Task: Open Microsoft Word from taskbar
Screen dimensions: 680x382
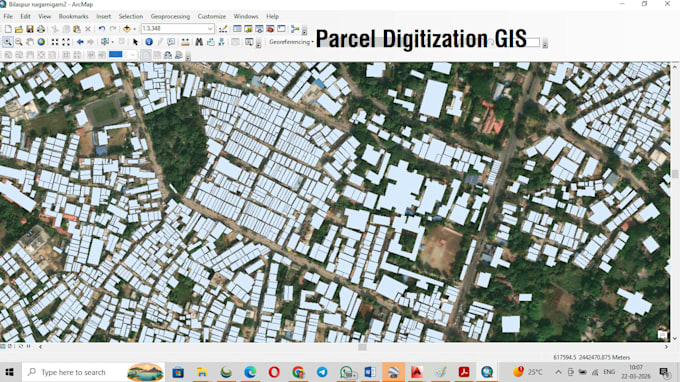Action: pos(369,372)
